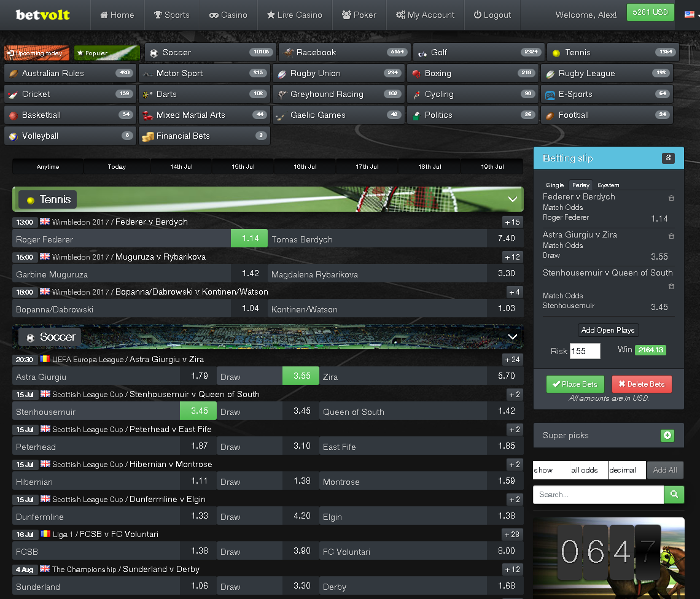Deselect the Astra Giurgiu v Zira Draw 3.55
This screenshot has width=700, height=599.
click(x=301, y=376)
